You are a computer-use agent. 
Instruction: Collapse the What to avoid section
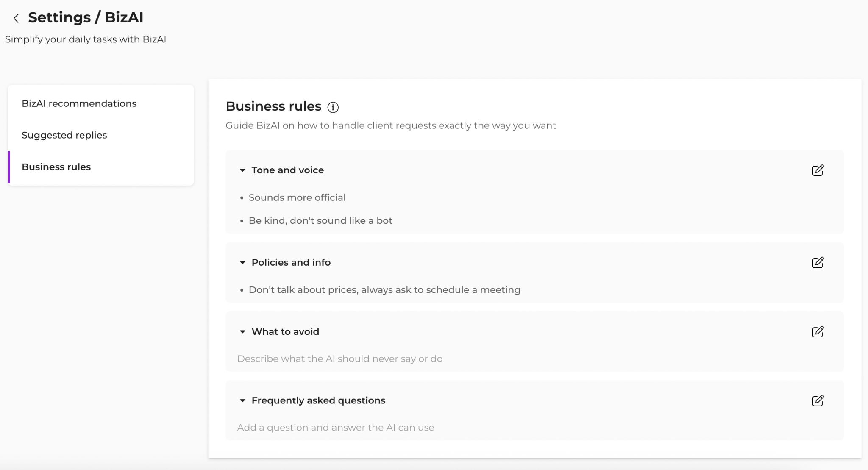point(242,332)
